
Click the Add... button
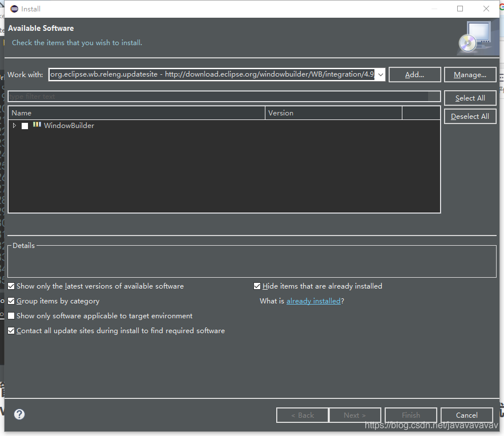click(414, 75)
